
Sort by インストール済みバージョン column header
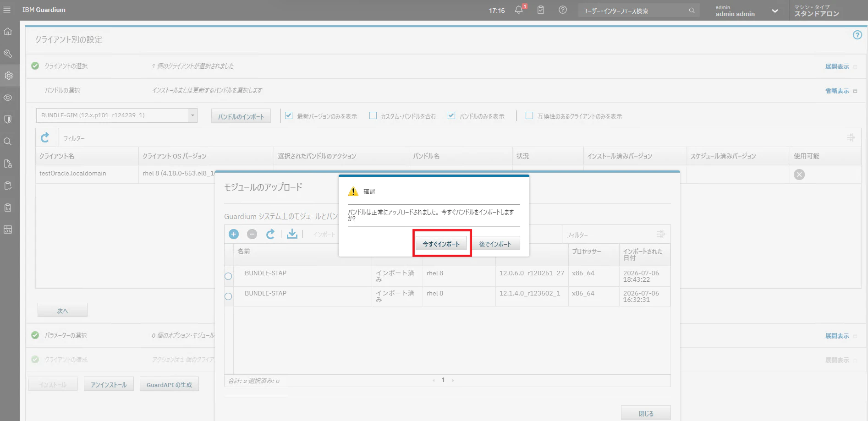635,156
